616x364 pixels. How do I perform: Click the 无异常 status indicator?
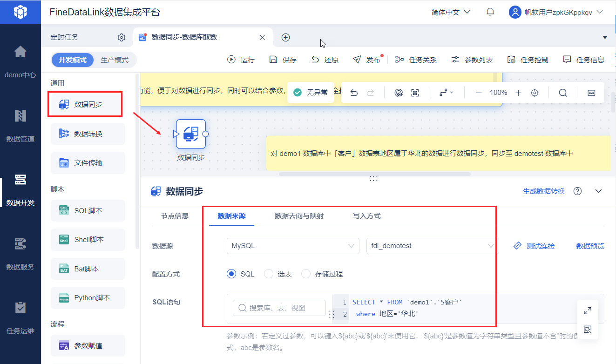[x=311, y=93]
